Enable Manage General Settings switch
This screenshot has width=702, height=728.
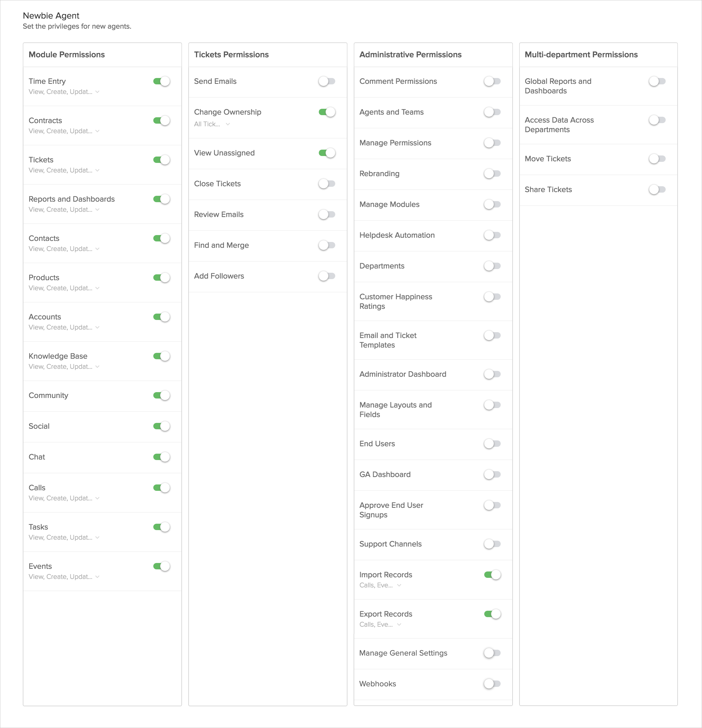(492, 653)
